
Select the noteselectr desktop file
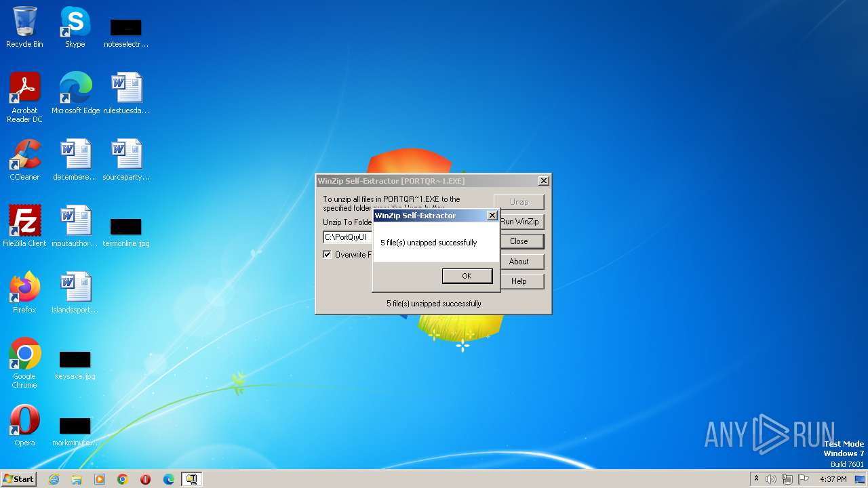126,33
